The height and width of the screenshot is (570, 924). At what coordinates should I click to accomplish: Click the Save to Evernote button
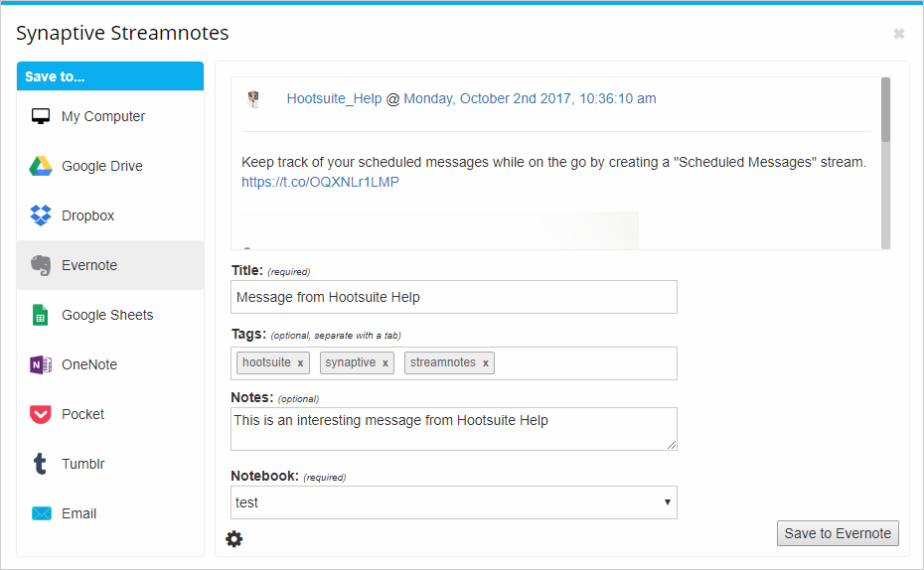pos(838,533)
